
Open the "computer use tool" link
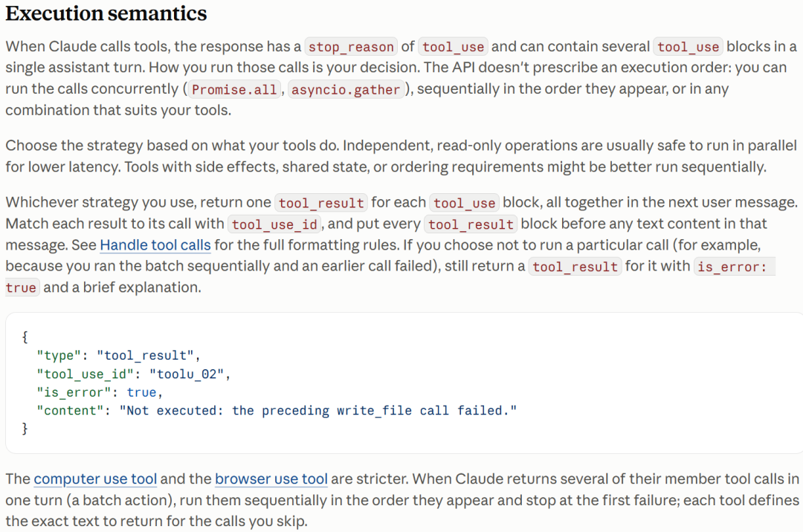coord(95,479)
